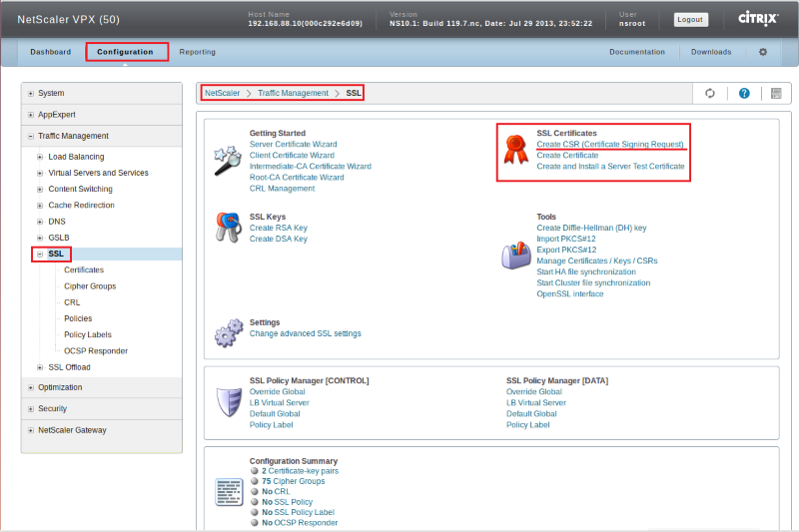799x532 pixels.
Task: Collapse the Traffic Management node
Action: 31,137
